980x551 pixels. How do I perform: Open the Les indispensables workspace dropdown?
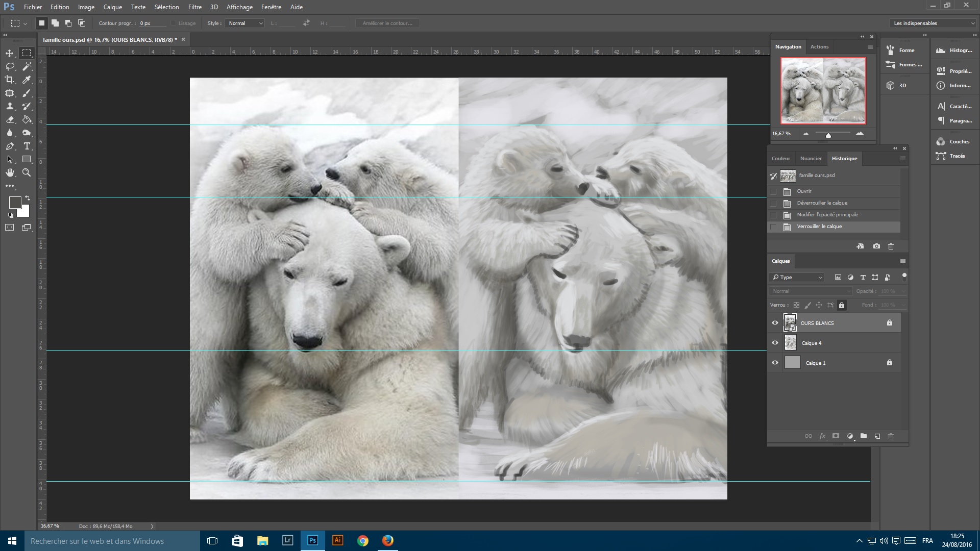pyautogui.click(x=934, y=23)
